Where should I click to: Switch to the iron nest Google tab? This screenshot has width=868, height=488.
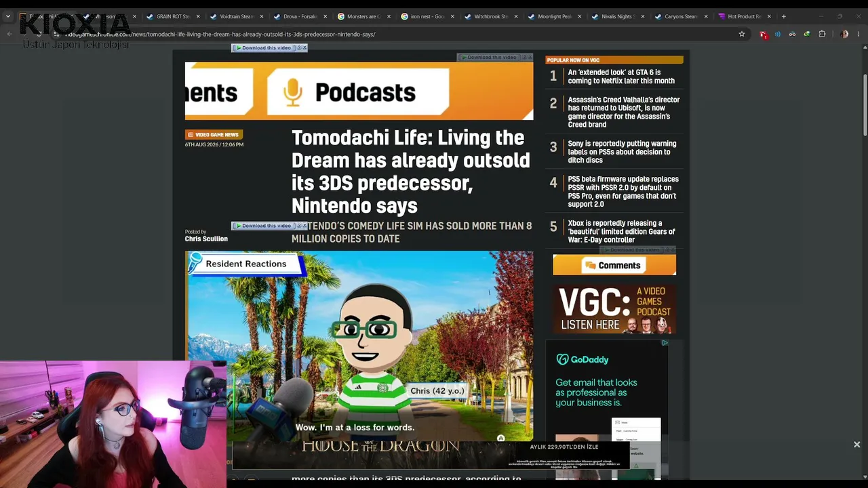pyautogui.click(x=427, y=16)
